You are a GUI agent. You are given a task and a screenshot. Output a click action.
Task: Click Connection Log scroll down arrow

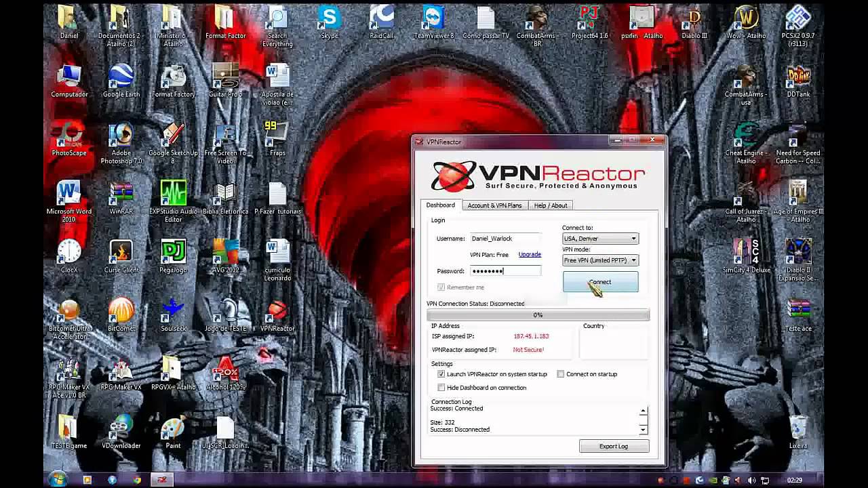[x=643, y=430]
